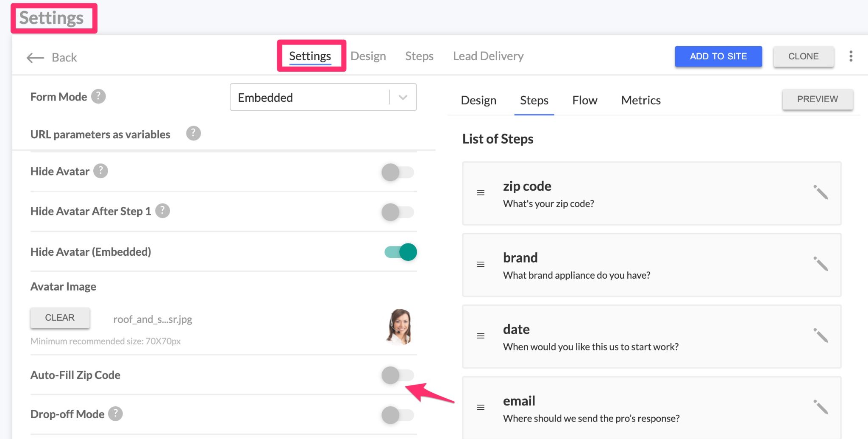Open the three-dot more options menu
This screenshot has width=868, height=439.
pos(851,56)
